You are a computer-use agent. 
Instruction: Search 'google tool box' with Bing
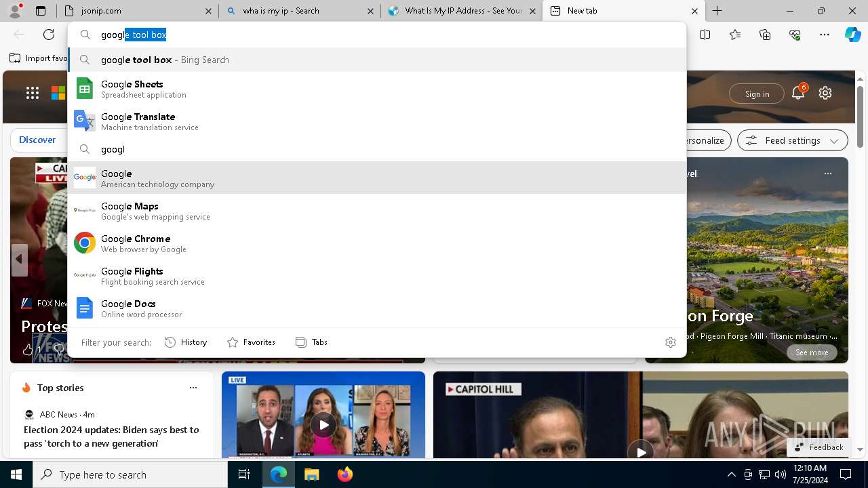(x=377, y=60)
